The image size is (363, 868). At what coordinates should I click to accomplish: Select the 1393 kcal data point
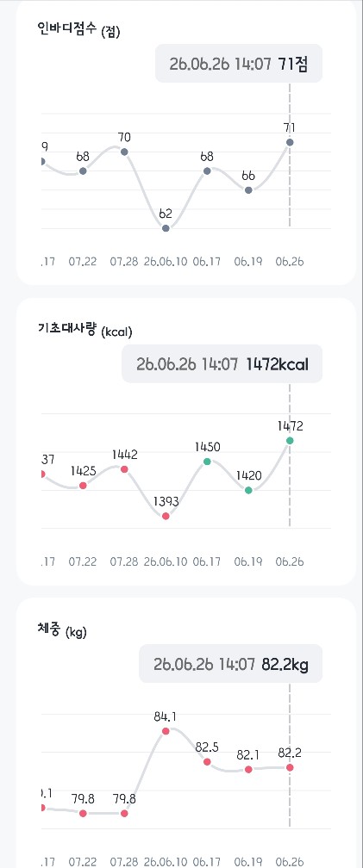click(x=166, y=516)
